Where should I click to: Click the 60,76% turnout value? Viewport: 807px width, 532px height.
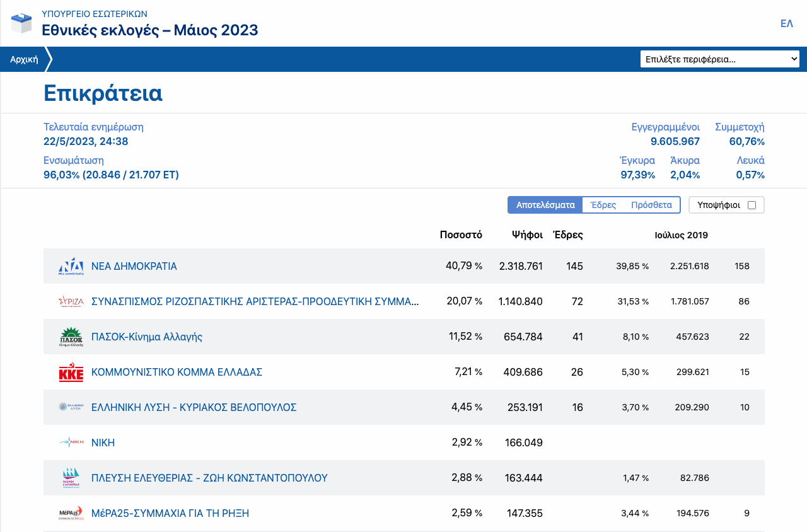coord(747,141)
